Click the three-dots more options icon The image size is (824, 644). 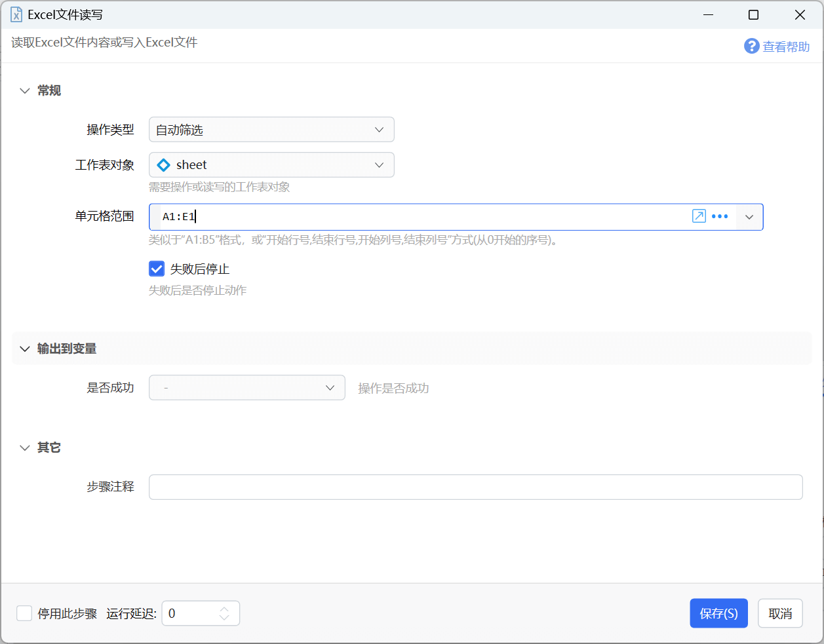pyautogui.click(x=720, y=216)
